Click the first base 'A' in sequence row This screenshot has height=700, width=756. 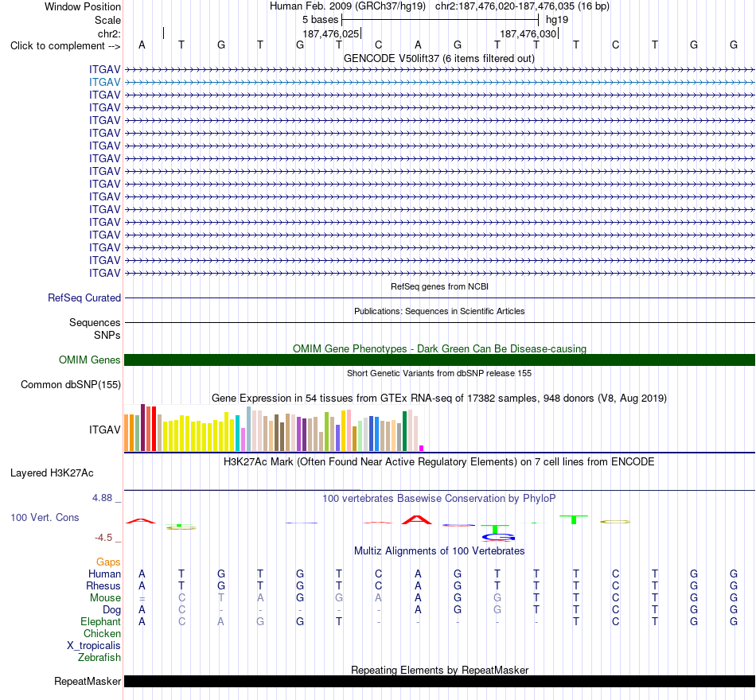pos(142,45)
